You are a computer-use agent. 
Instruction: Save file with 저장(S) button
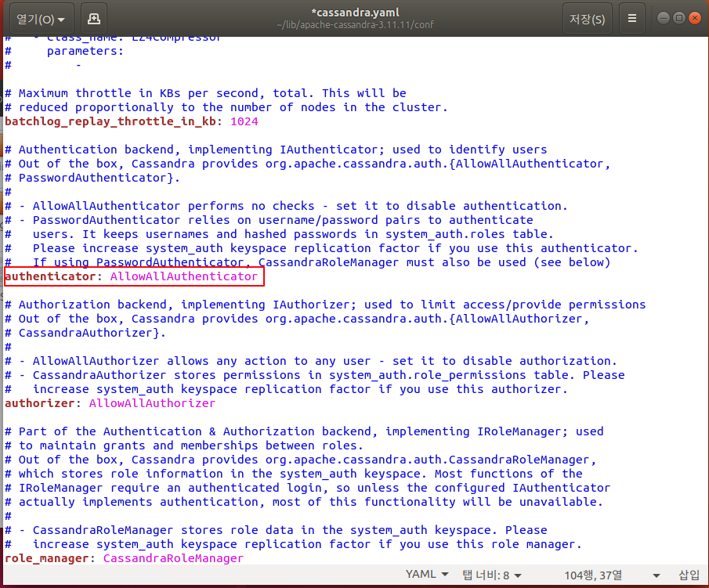coord(587,19)
